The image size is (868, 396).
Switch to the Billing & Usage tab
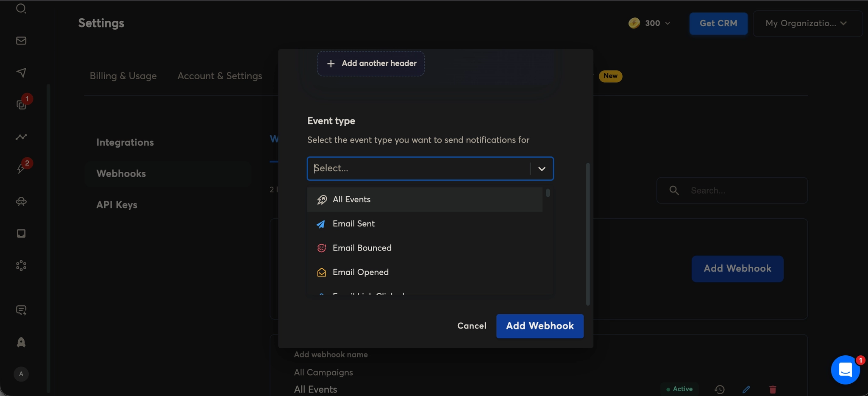pyautogui.click(x=123, y=76)
